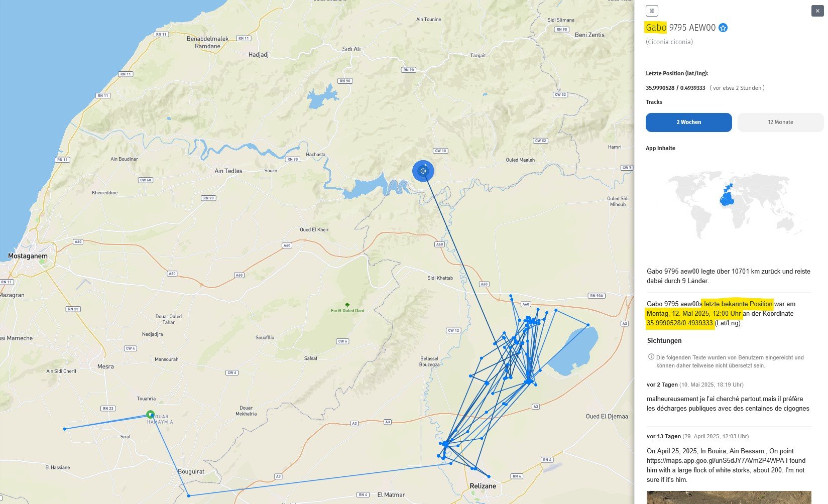Show the 2 Wochen track
828x504 pixels.
coord(688,122)
